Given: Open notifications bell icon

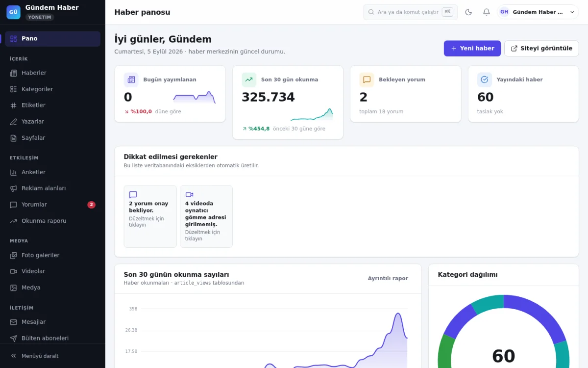Looking at the screenshot, I should point(486,12).
